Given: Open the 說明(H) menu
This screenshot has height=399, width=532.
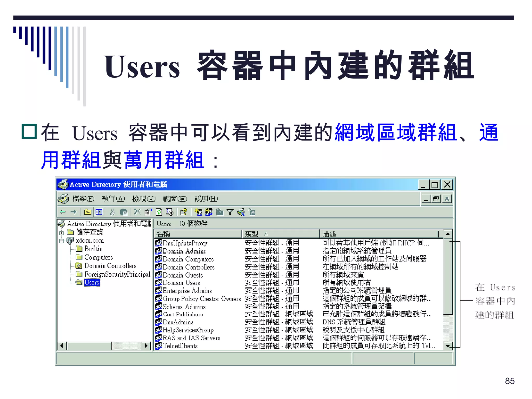Looking at the screenshot, I should [206, 199].
